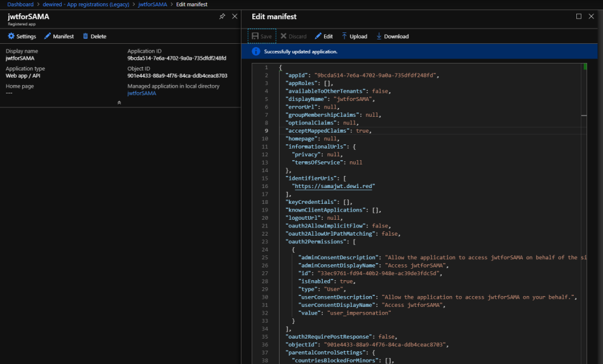Click the info icon in notification bar
The height and width of the screenshot is (364, 603).
255,51
